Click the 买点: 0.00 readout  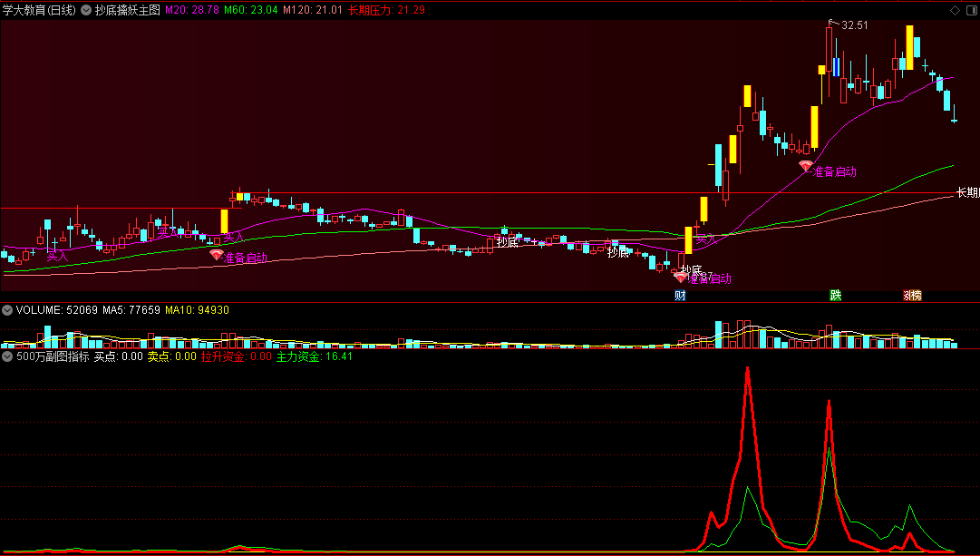point(118,356)
